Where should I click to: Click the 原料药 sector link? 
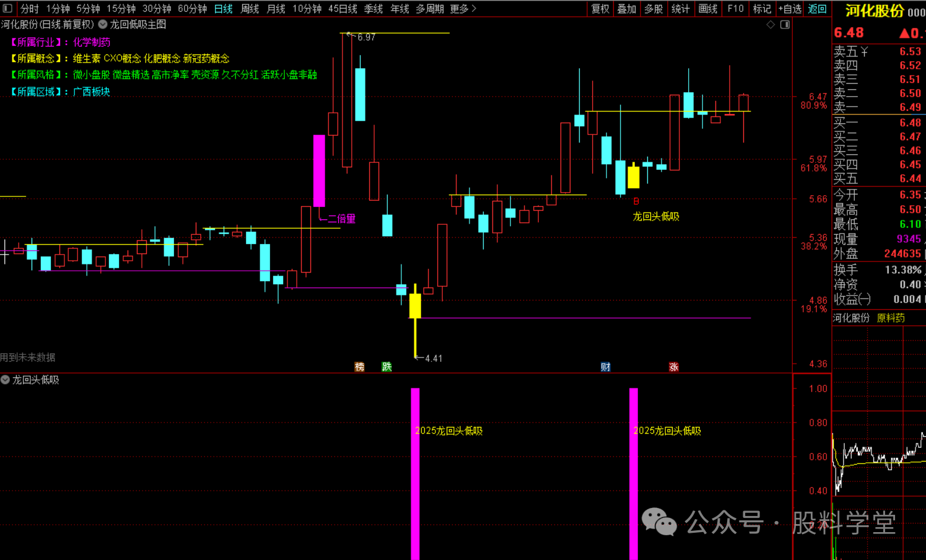(x=891, y=318)
